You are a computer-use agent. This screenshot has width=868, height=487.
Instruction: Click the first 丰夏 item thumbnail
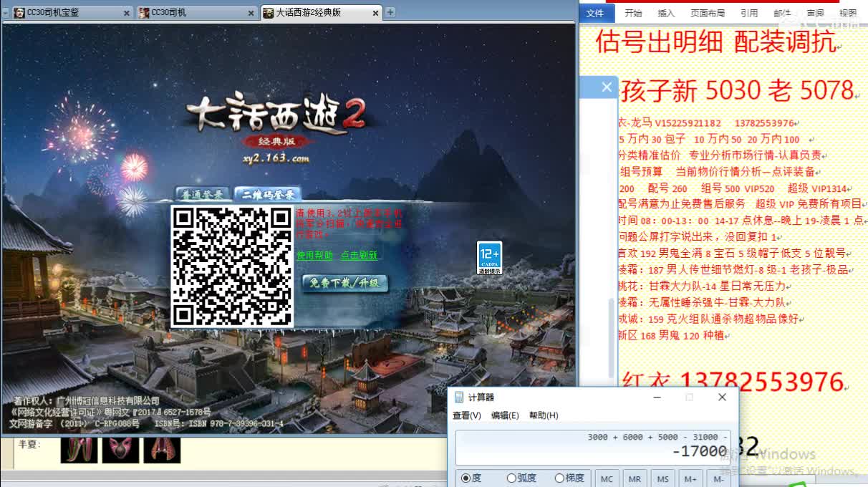coord(79,450)
